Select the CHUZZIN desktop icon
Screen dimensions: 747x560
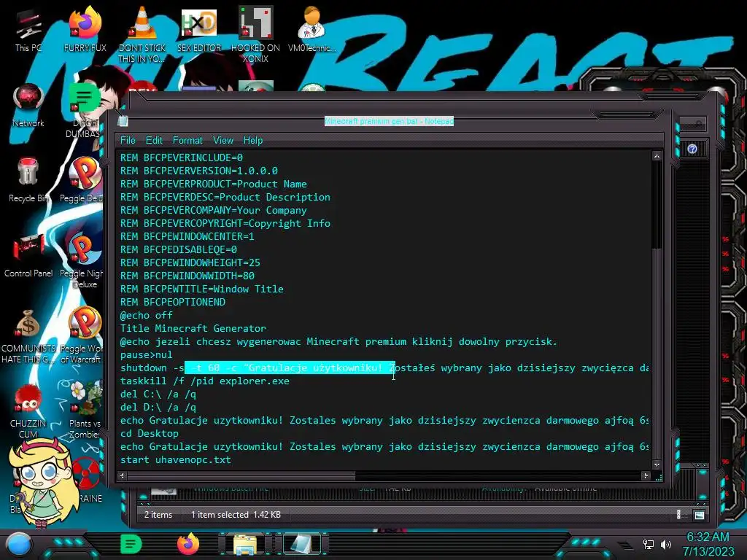click(28, 411)
